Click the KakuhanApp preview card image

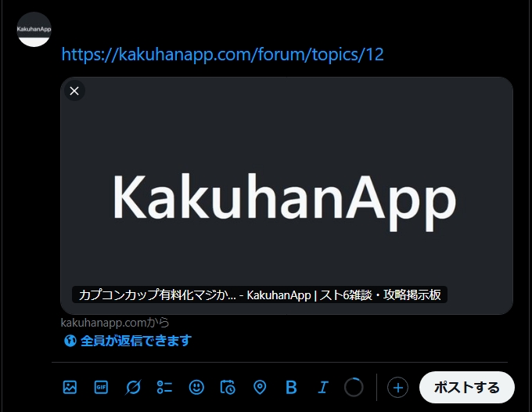[286, 196]
